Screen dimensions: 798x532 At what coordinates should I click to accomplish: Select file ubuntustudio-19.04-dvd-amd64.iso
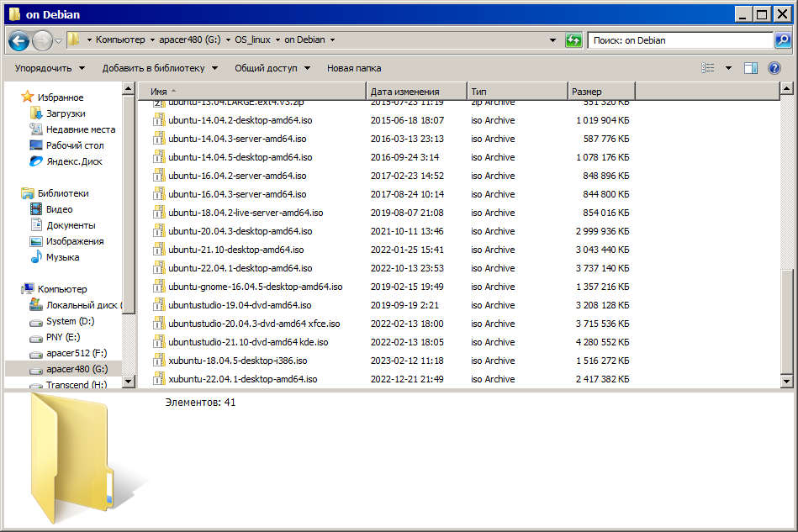pos(240,305)
